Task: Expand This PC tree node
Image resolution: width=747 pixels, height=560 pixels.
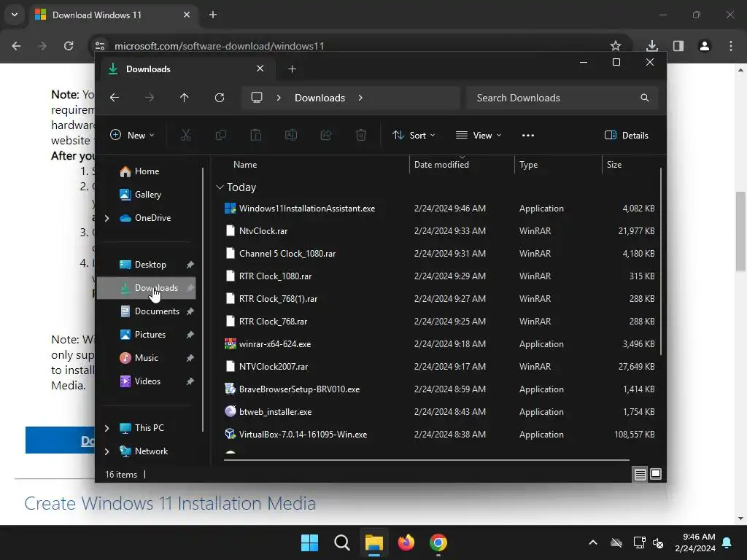Action: (107, 428)
